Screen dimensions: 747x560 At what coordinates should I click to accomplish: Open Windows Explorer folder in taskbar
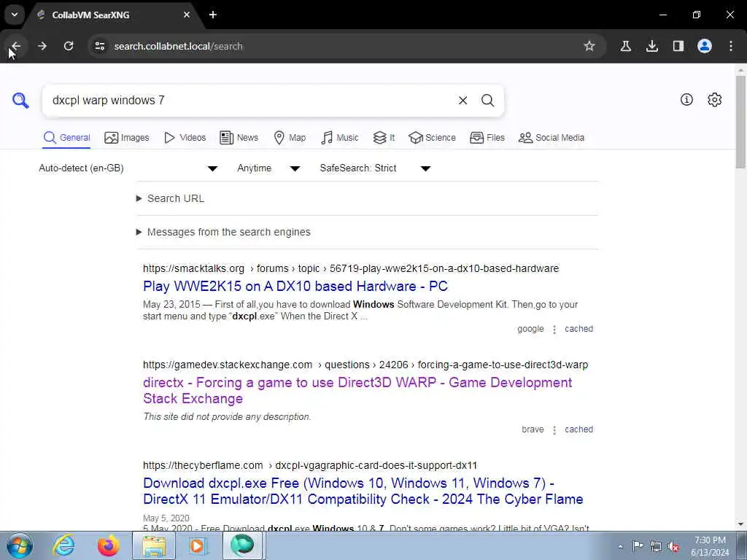[153, 545]
